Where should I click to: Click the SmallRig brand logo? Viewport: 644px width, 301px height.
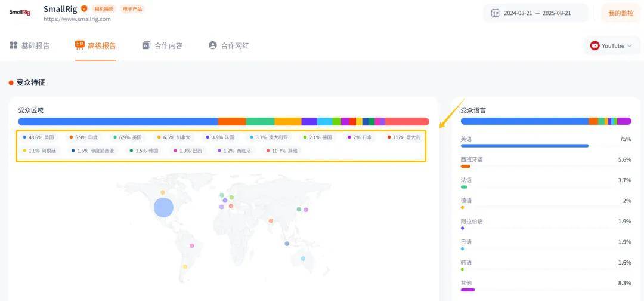19,12
